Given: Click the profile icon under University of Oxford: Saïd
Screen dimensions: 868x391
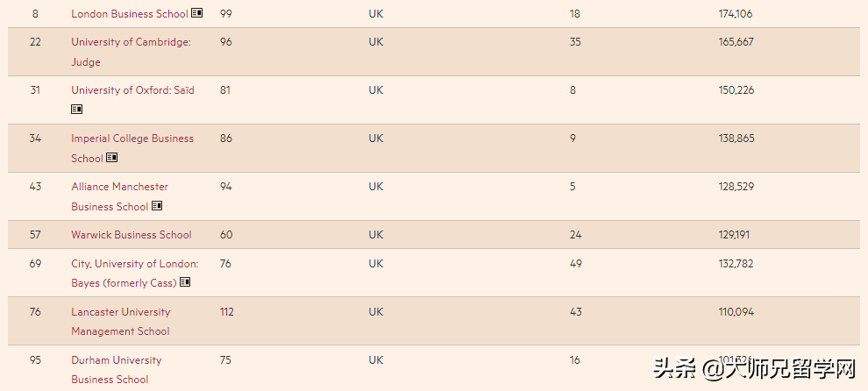Looking at the screenshot, I should 77,110.
